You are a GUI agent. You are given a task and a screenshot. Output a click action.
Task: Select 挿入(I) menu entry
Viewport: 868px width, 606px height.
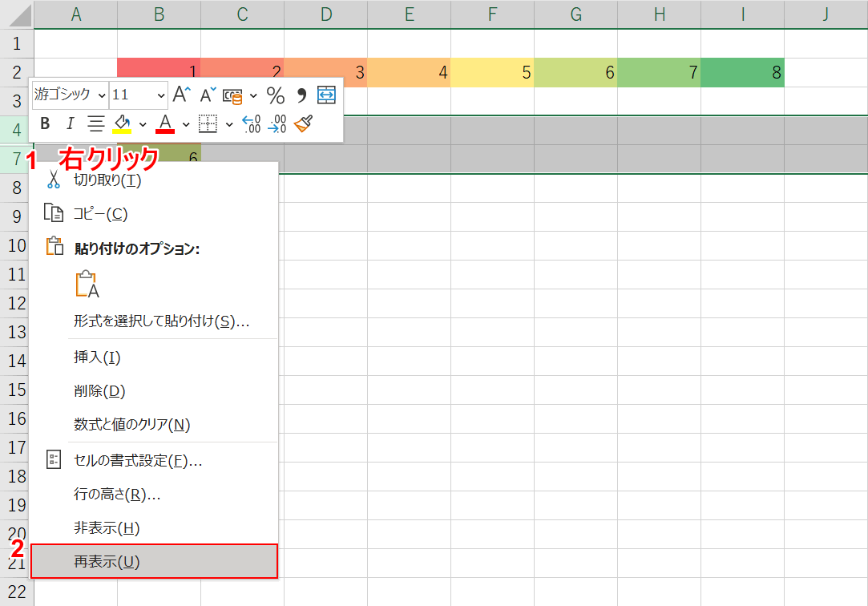[154, 357]
